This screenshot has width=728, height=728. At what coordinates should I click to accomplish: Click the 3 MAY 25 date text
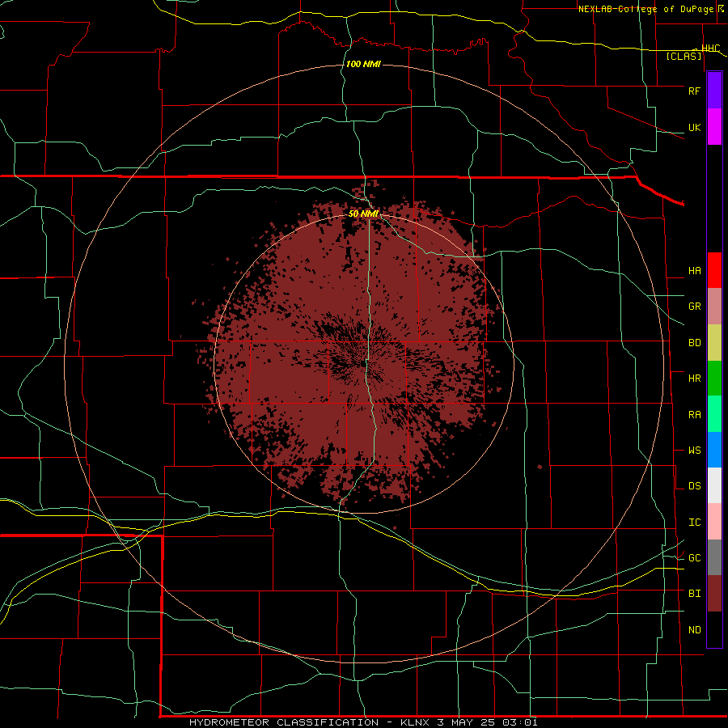(x=466, y=722)
